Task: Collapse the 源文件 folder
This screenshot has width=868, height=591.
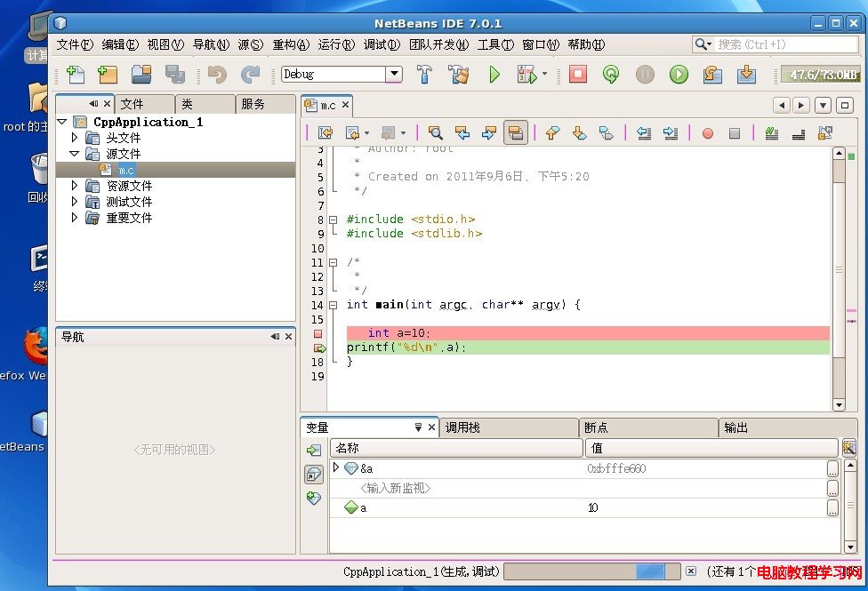Action: [x=74, y=153]
